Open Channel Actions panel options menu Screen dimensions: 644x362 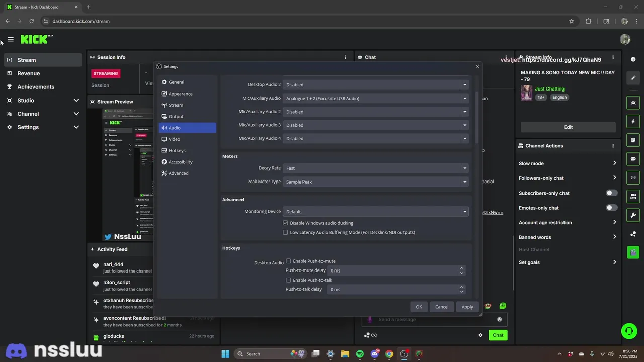tap(613, 146)
